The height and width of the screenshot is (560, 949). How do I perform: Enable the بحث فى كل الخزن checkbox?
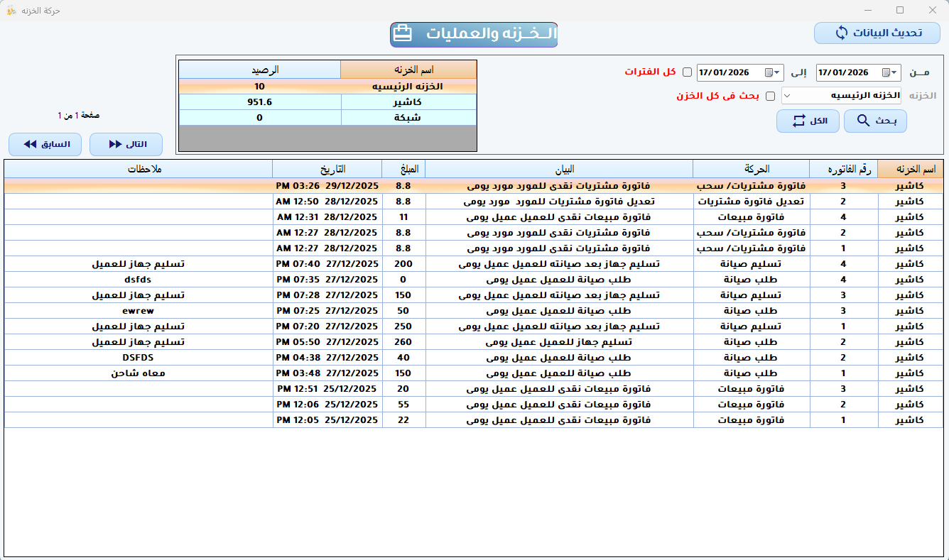coord(770,96)
